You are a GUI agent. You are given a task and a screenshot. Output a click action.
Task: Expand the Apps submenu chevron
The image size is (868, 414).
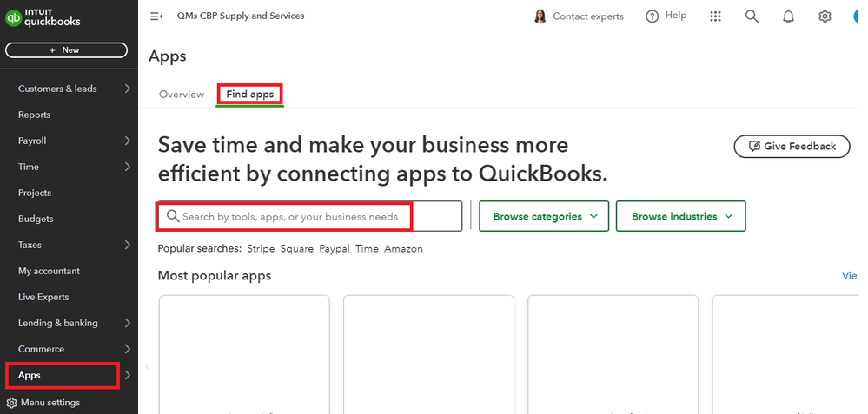[x=128, y=375]
